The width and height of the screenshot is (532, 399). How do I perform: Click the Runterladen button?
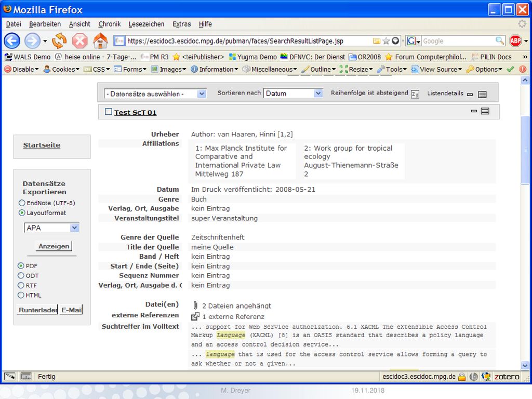point(37,310)
